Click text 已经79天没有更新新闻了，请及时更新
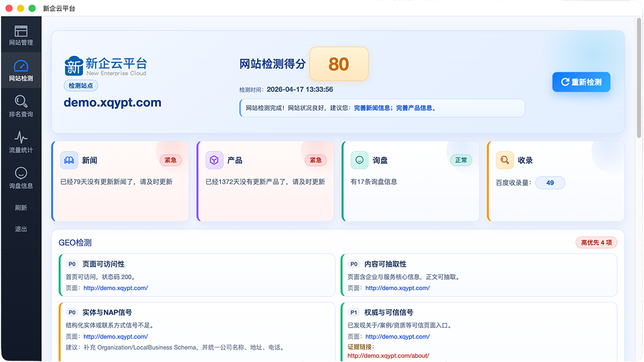The image size is (644, 362). [116, 182]
